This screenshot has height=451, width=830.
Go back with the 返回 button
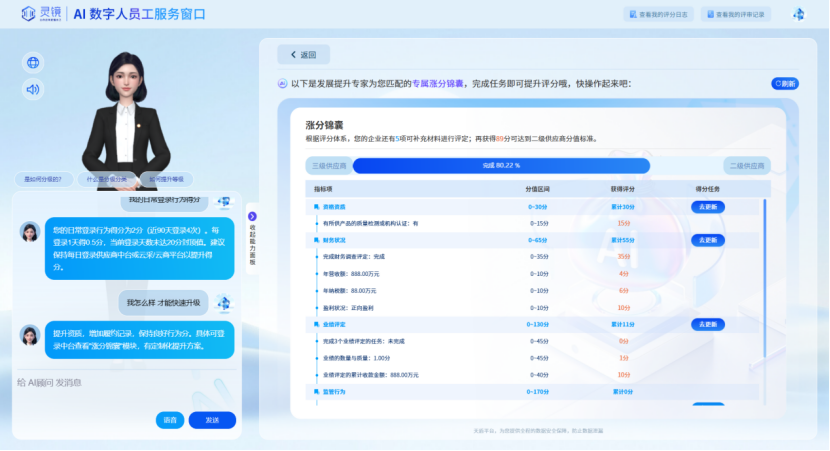tap(303, 55)
